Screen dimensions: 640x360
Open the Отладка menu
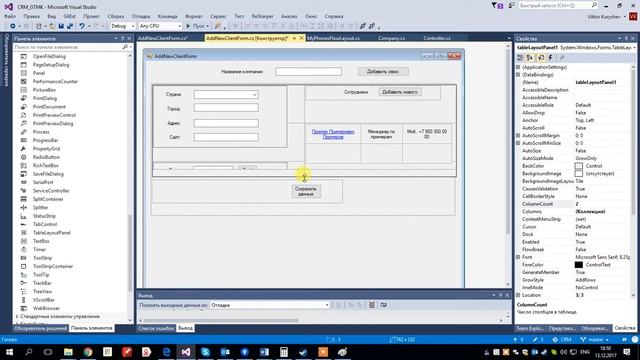[x=141, y=16]
